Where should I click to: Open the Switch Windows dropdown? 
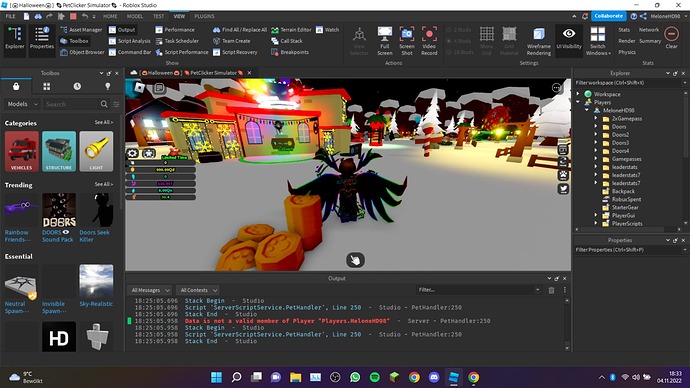(598, 40)
